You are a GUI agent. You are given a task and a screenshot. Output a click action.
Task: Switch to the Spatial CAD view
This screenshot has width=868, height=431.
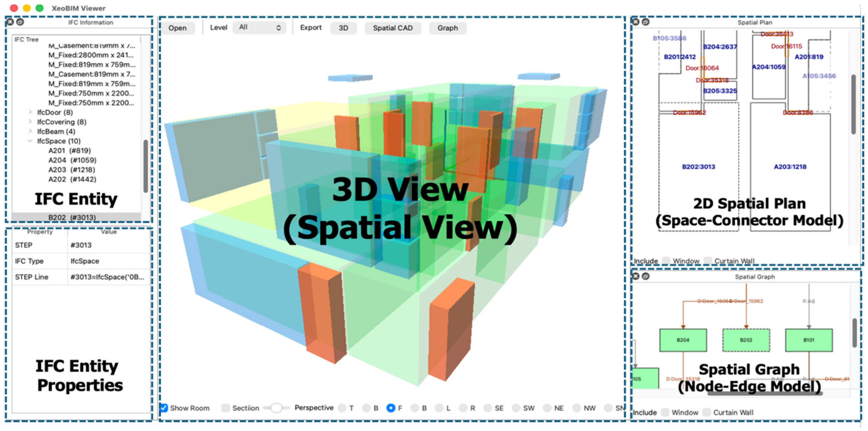click(x=393, y=28)
